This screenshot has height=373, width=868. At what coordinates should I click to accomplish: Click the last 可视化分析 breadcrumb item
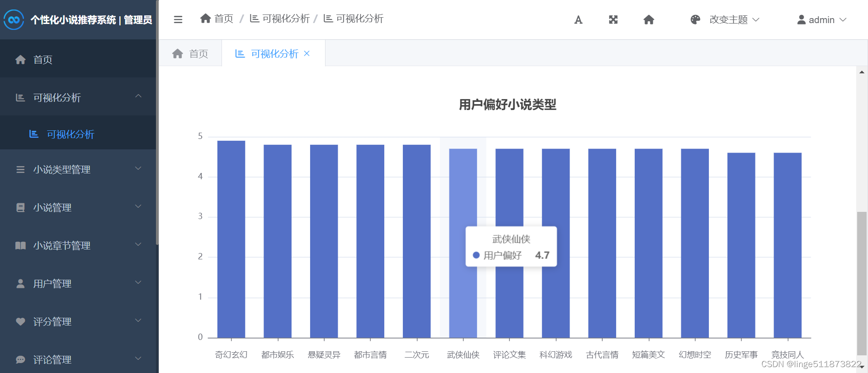[359, 19]
